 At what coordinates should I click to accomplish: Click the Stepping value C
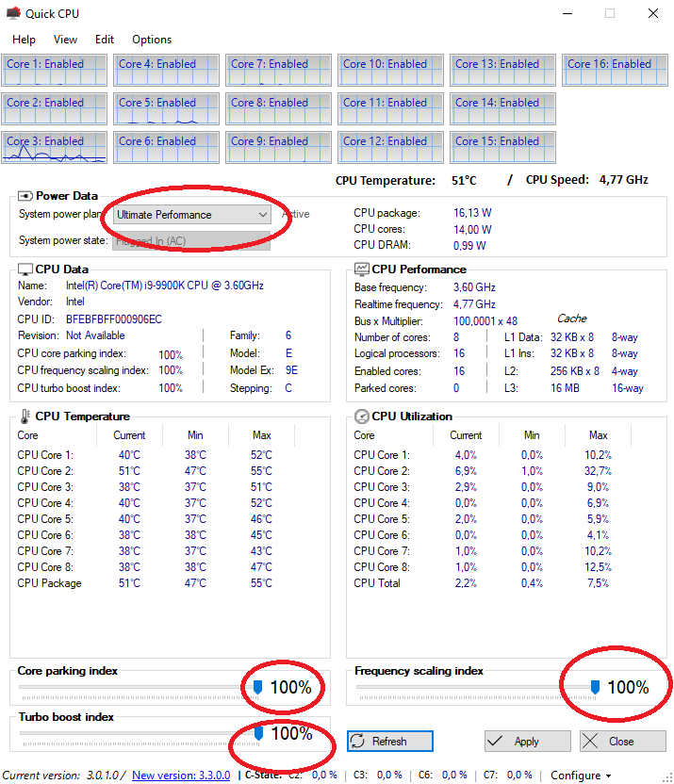click(288, 388)
